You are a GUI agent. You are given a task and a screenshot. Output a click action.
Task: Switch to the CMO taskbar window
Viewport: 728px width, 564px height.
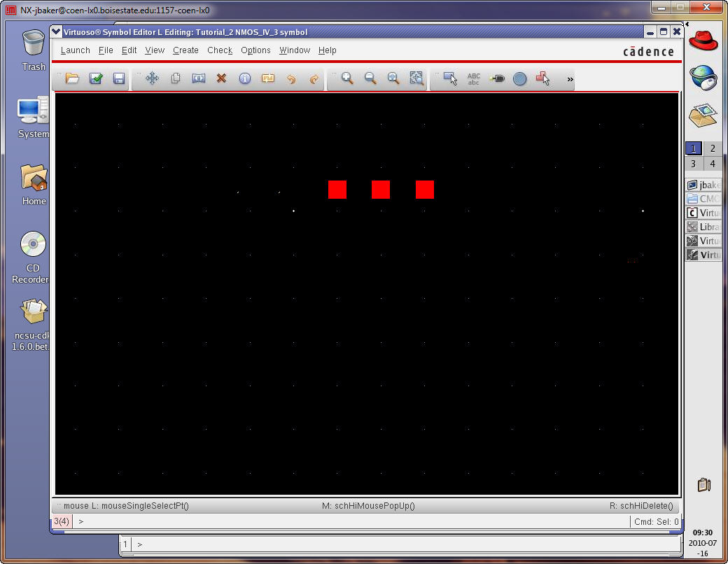pos(704,199)
